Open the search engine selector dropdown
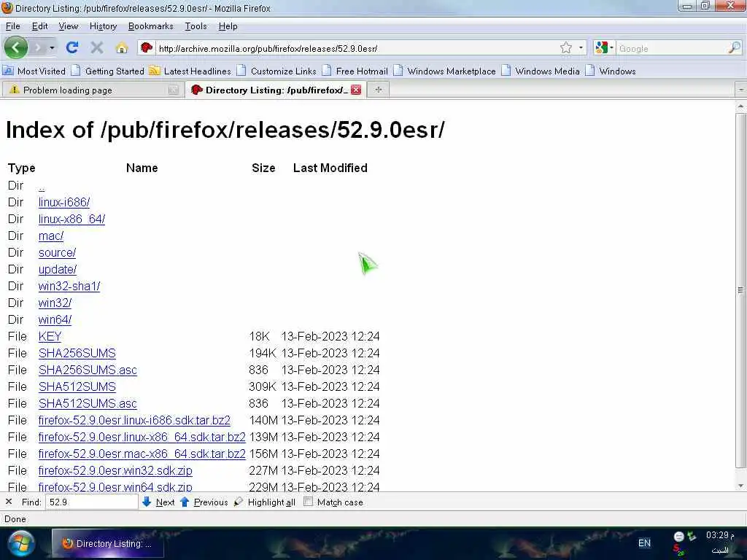747x560 pixels. (x=604, y=47)
